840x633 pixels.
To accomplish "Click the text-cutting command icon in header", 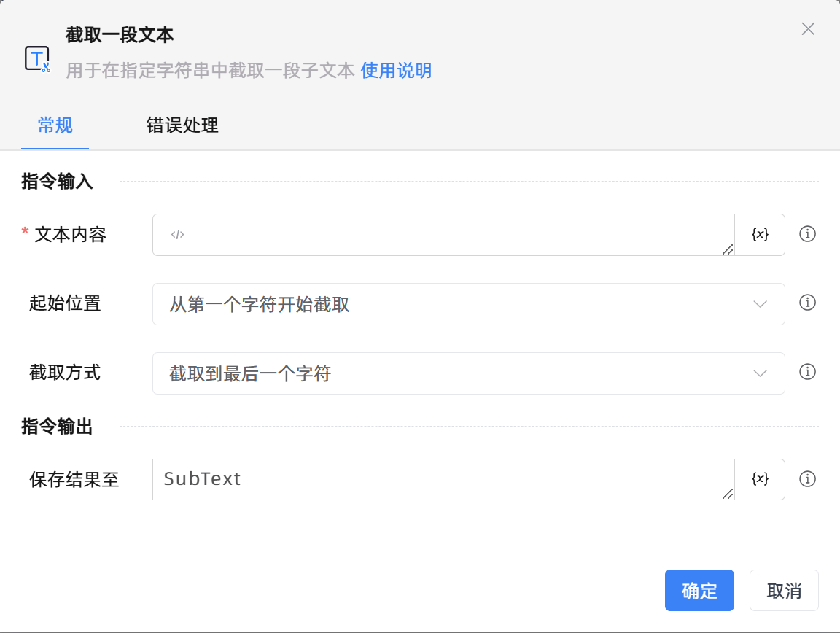I will point(37,58).
